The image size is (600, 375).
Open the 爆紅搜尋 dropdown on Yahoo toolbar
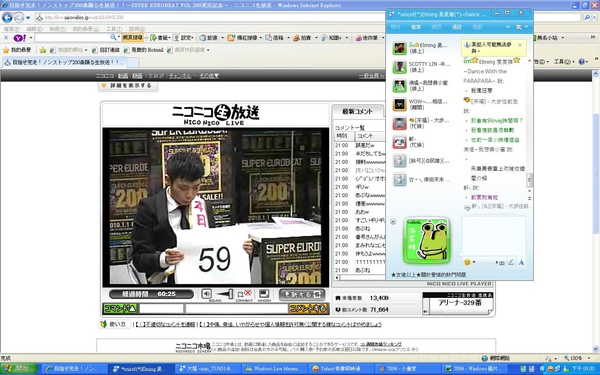[261, 38]
